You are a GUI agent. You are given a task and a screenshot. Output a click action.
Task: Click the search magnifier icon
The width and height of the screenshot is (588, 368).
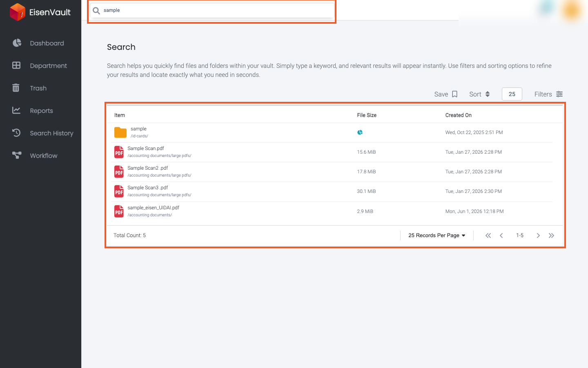96,11
